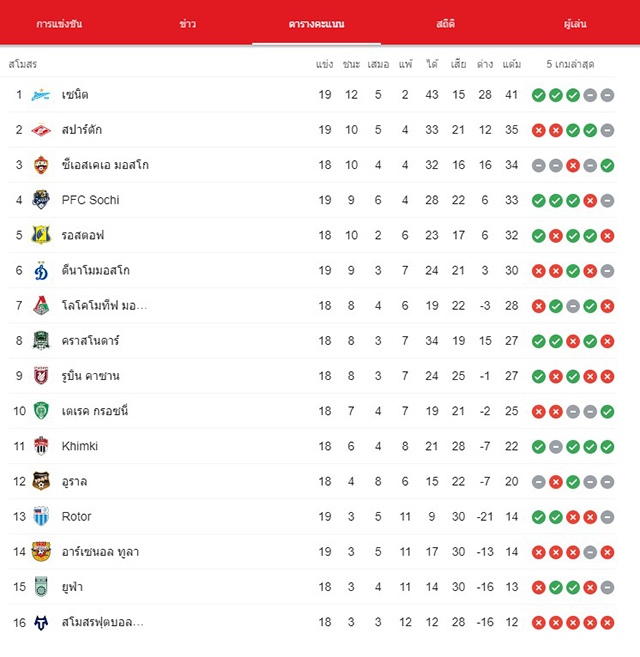Image resolution: width=640 pixels, height=657 pixels.
Task: Open the การแข่งขัน tab
Action: click(59, 24)
